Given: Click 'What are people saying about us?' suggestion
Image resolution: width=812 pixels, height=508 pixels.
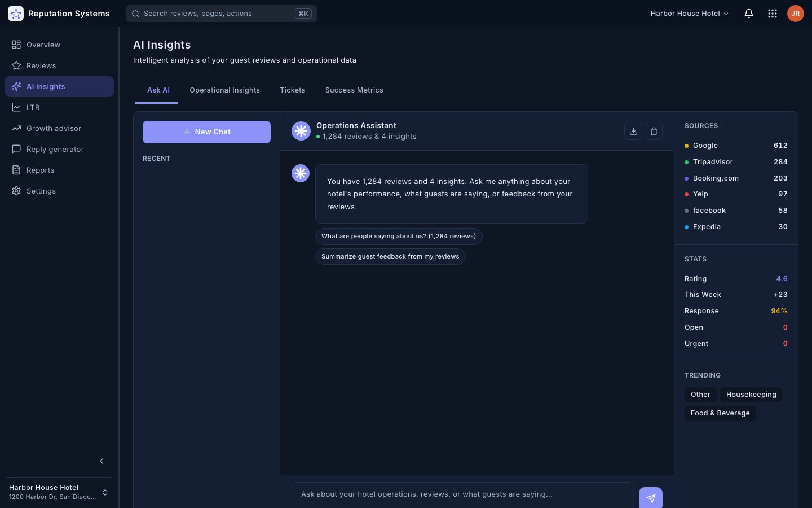Looking at the screenshot, I should click(399, 236).
